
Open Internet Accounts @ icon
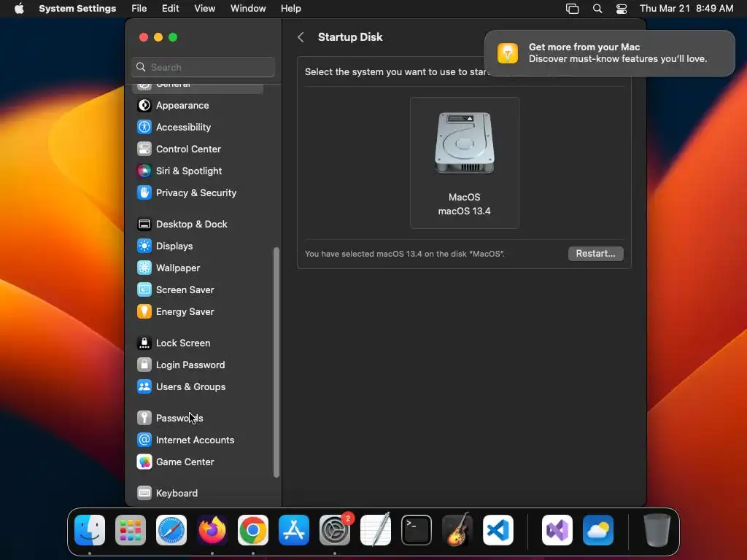click(144, 440)
